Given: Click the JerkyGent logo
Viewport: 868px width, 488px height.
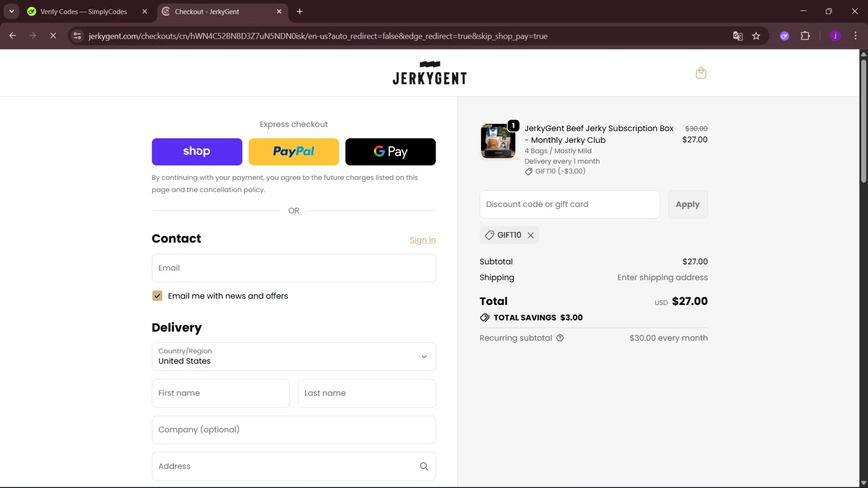Looking at the screenshot, I should point(429,73).
